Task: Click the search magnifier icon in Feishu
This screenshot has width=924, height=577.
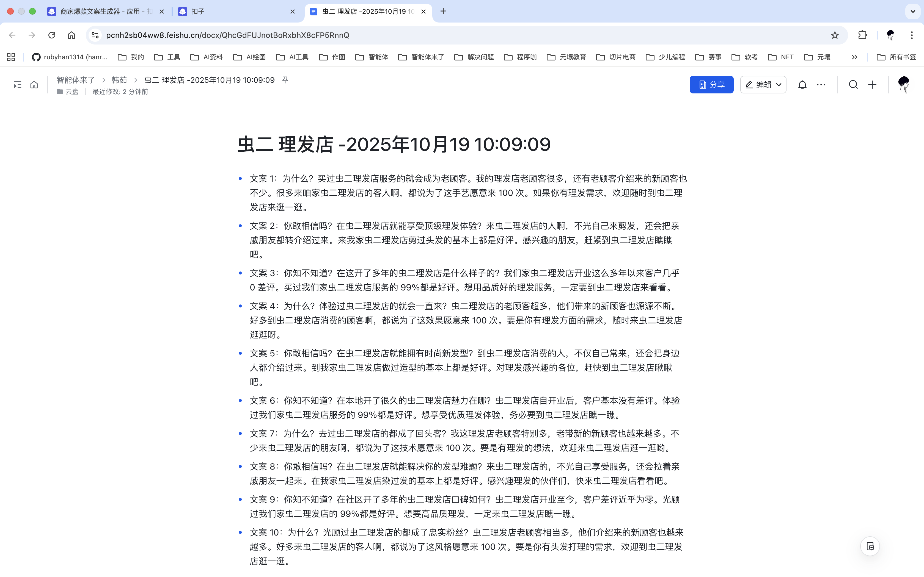Action: [853, 85]
